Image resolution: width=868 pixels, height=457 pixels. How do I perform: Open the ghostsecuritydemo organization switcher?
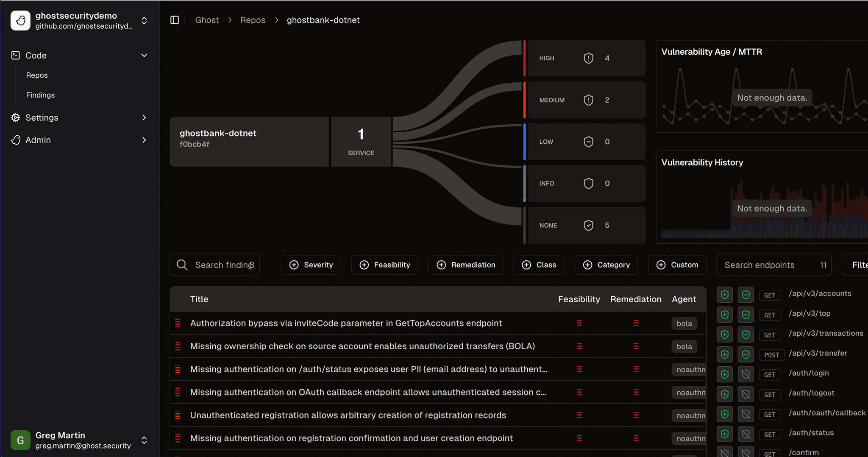144,20
